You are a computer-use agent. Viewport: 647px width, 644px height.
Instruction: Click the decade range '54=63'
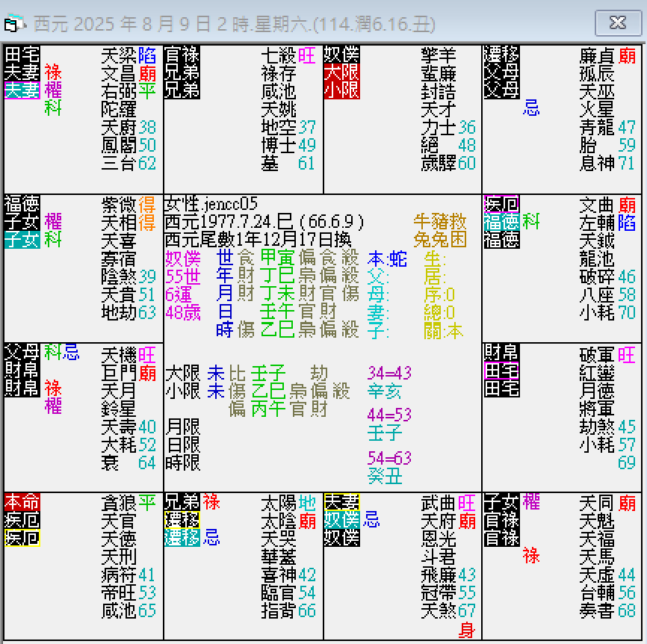pos(389,458)
